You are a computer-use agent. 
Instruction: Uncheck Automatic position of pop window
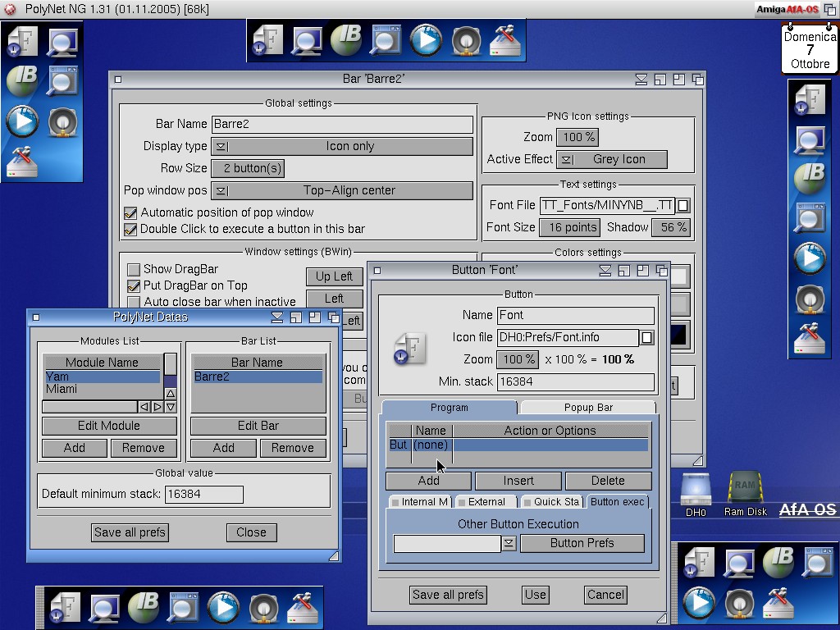pyautogui.click(x=130, y=212)
